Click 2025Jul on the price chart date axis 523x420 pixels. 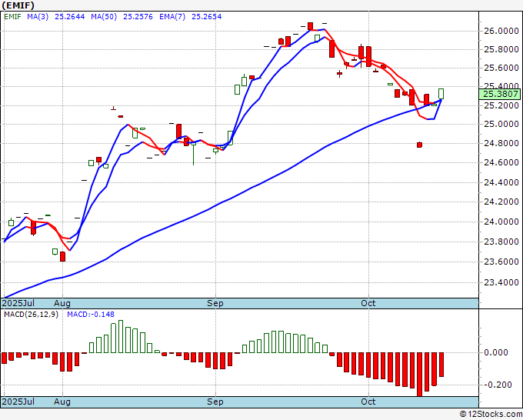pyautogui.click(x=18, y=303)
